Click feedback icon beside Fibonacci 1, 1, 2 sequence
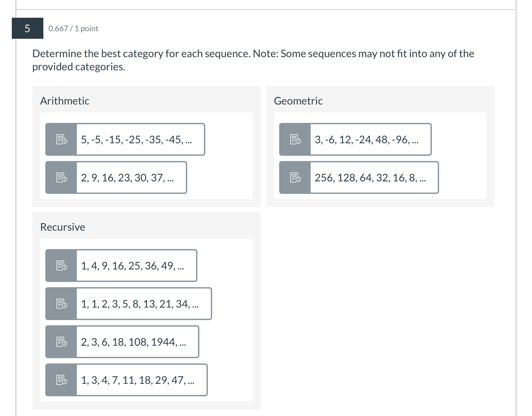Viewport: 532px width, 416px height. click(x=61, y=304)
